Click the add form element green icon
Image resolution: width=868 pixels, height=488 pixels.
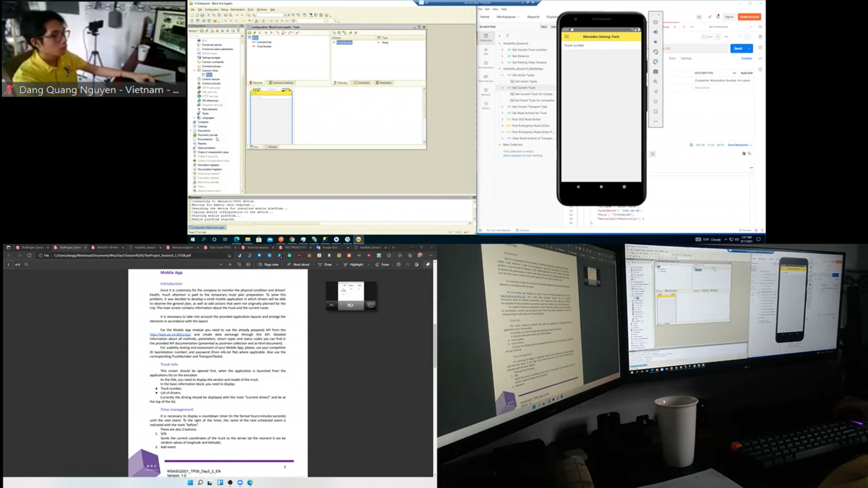[250, 33]
